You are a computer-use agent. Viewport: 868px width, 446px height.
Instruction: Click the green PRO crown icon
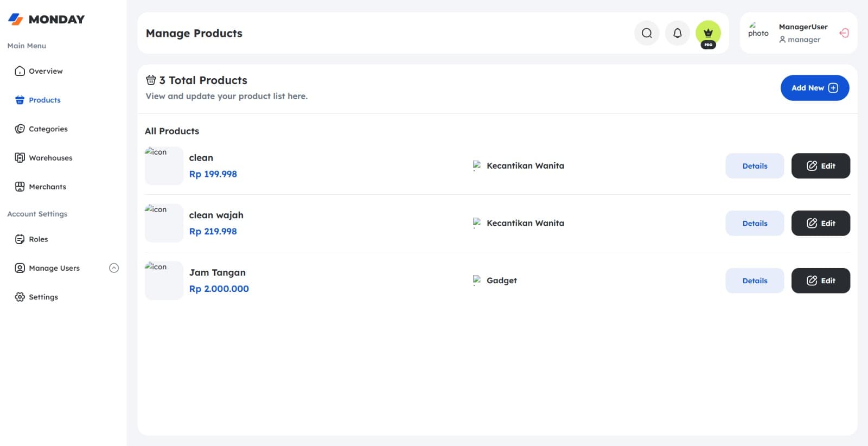708,34
